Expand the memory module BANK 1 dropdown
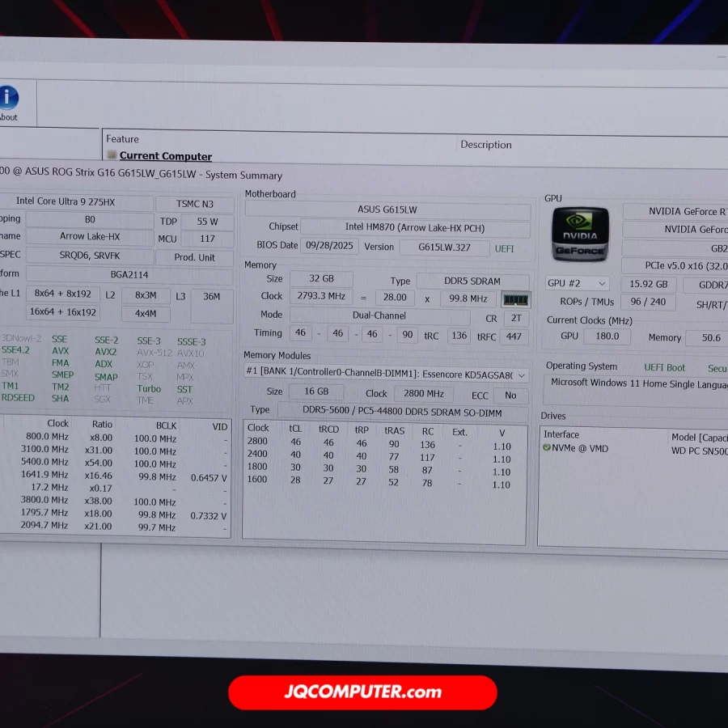The width and height of the screenshot is (728, 728). click(522, 375)
